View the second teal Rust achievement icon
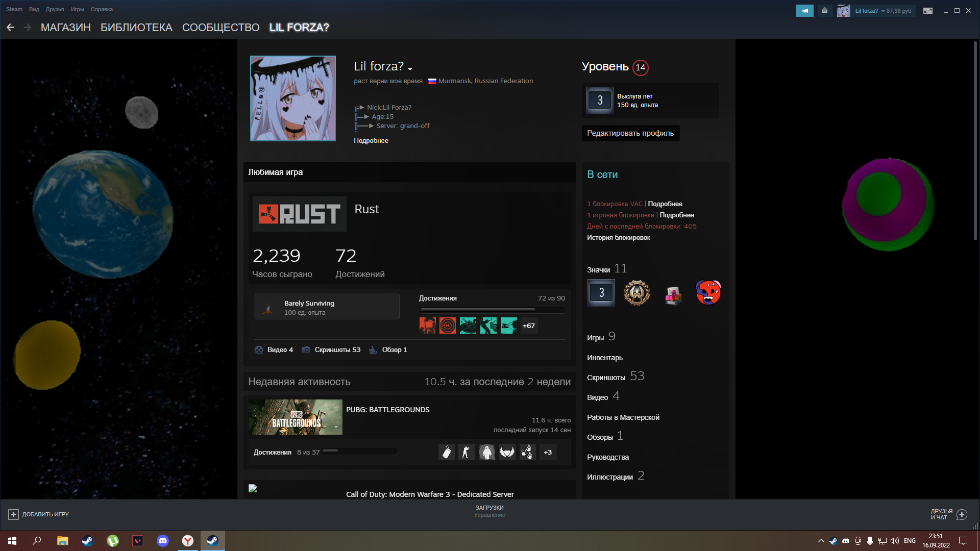980x551 pixels. 488,325
